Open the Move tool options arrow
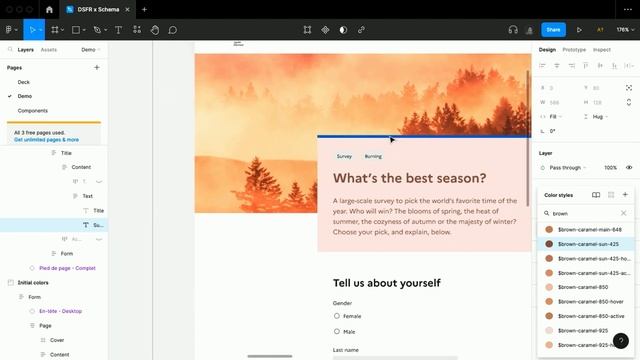 pyautogui.click(x=41, y=30)
